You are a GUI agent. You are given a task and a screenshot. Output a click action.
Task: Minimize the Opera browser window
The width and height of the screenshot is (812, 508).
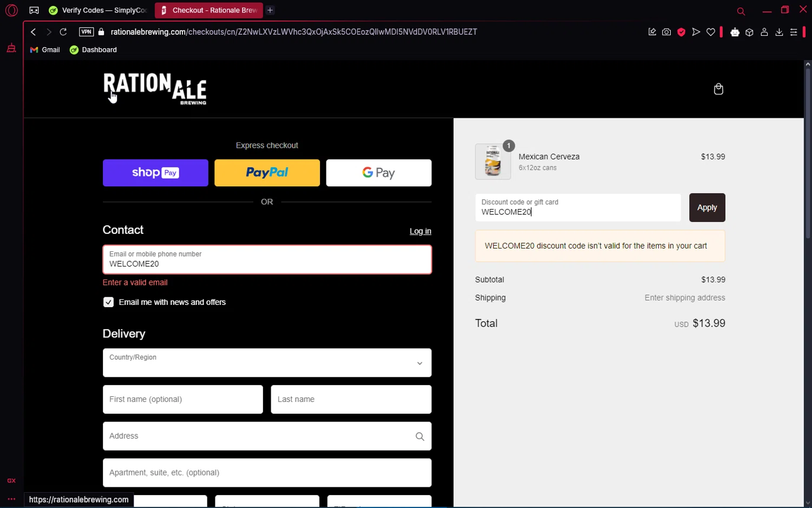(x=767, y=10)
